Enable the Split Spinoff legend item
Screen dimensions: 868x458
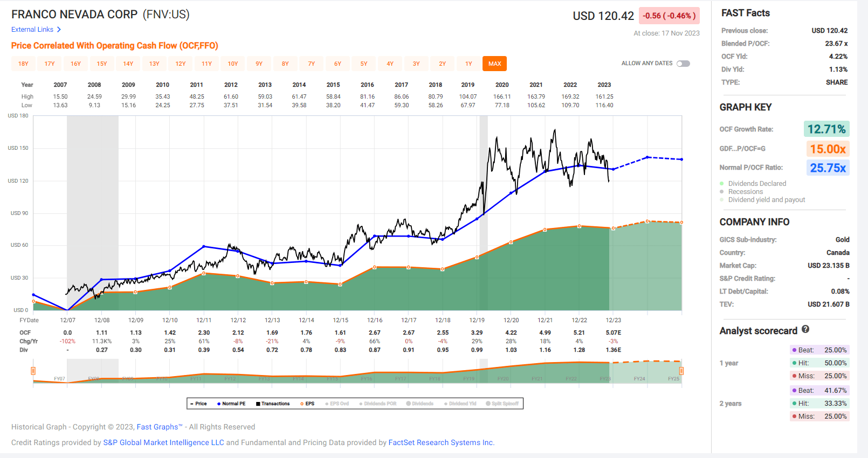coord(502,404)
